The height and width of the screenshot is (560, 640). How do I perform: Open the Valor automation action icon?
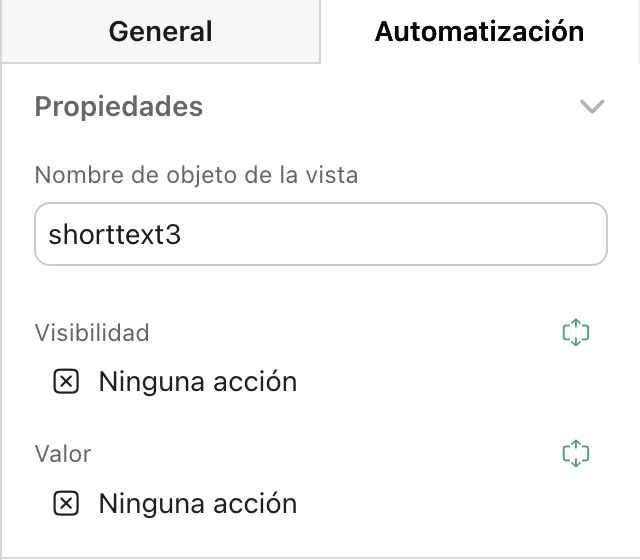(x=577, y=454)
